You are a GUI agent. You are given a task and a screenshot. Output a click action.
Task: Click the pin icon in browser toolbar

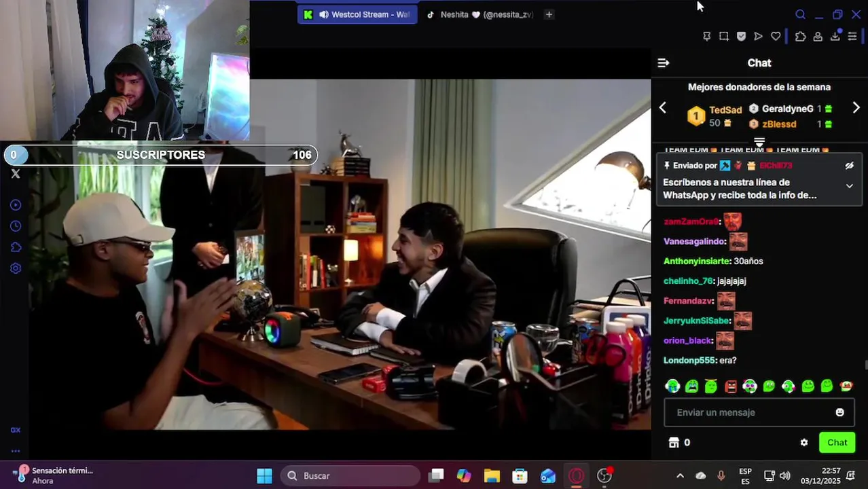pyautogui.click(x=706, y=37)
